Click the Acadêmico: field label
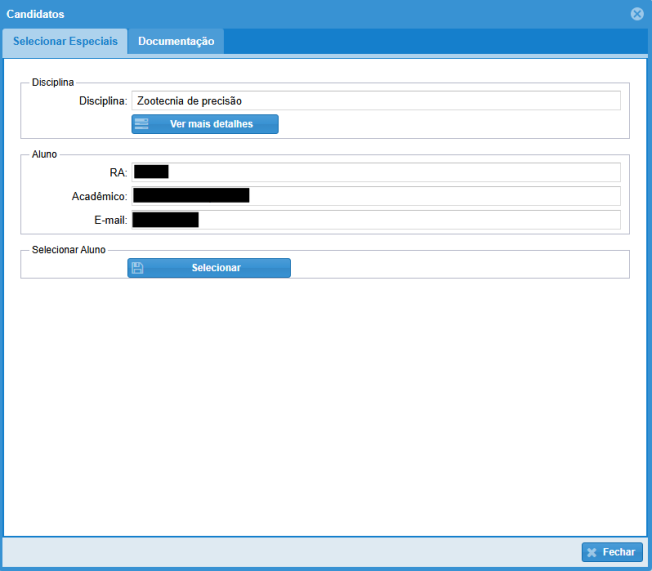This screenshot has height=571, width=652. (99, 196)
